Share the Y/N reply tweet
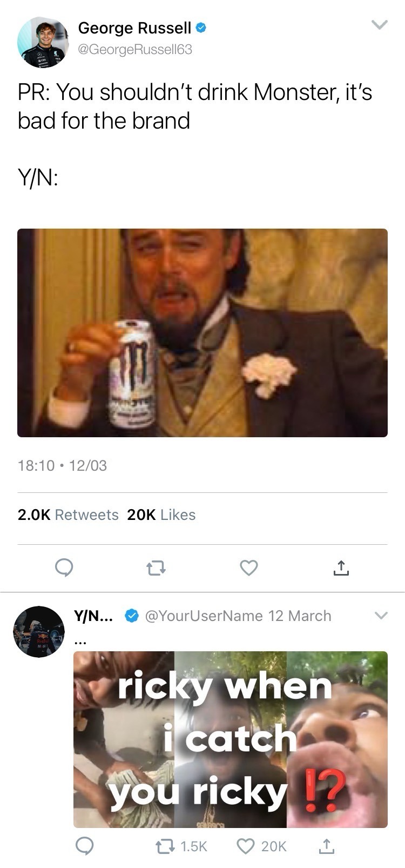Screen dimensions: 405x868 click(x=327, y=846)
